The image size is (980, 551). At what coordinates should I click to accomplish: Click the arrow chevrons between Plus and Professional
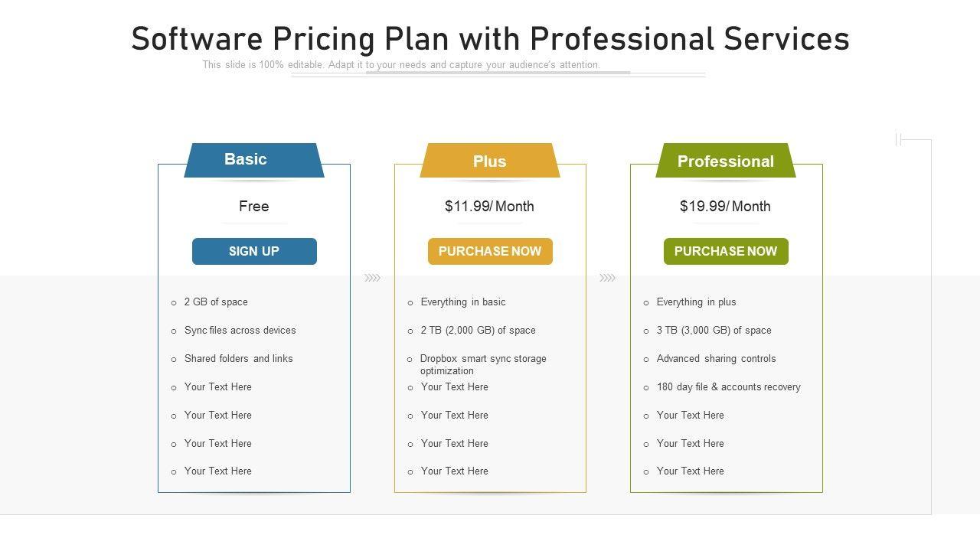coord(607,278)
